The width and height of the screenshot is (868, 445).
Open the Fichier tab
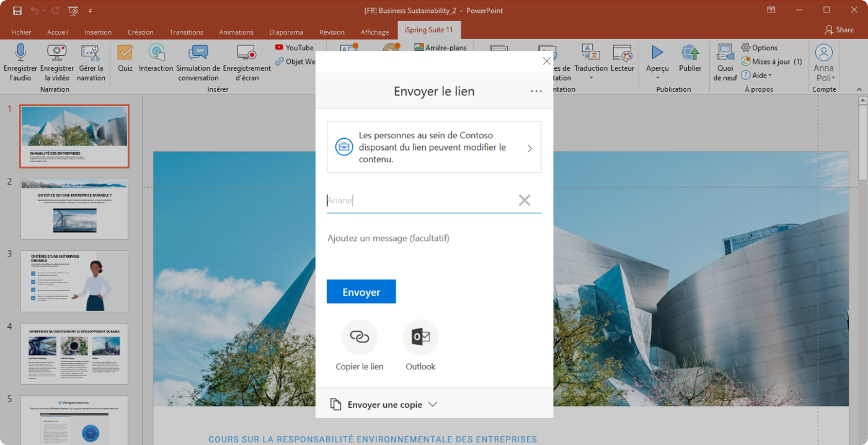[x=21, y=32]
